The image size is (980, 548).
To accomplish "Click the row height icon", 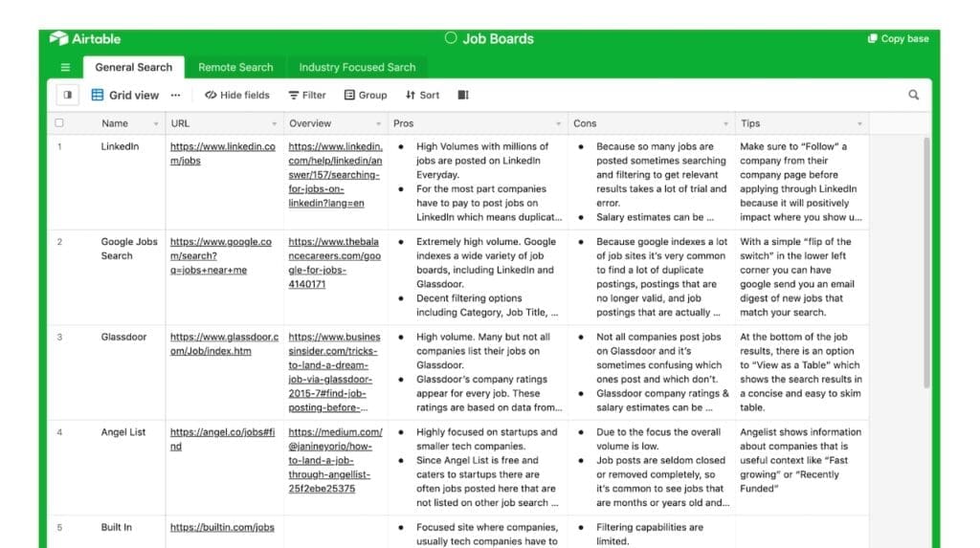I will click(463, 95).
